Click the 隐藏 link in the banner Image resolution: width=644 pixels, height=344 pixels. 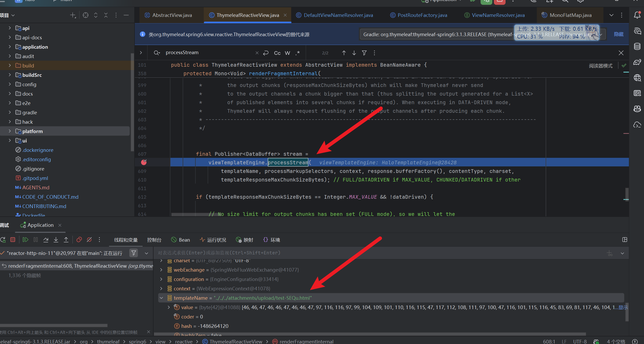(x=619, y=34)
